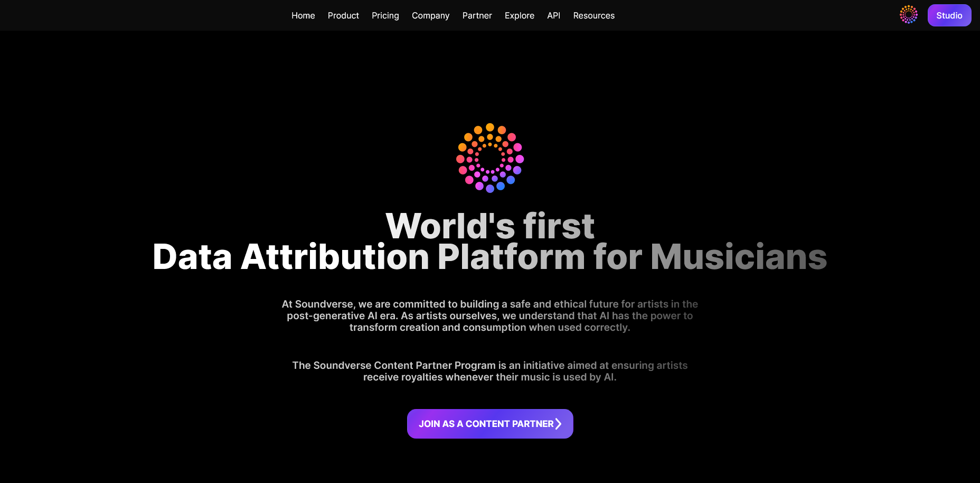Click the Soundverse logo in the top bar
980x483 pixels.
coord(909,15)
